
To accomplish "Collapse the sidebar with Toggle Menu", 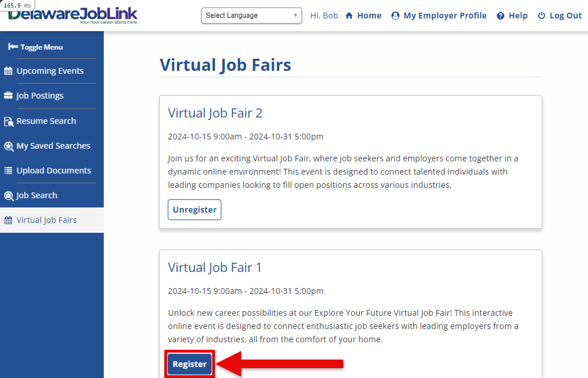I will pos(36,47).
